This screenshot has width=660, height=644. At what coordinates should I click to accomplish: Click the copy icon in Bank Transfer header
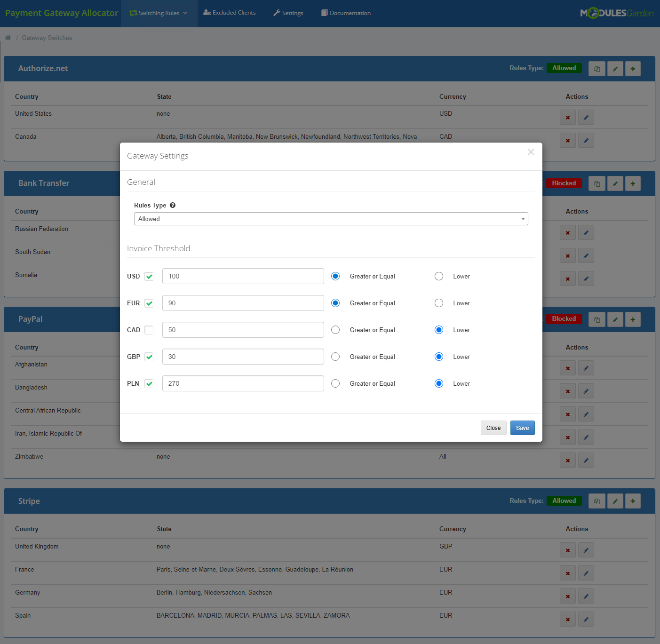click(x=597, y=183)
